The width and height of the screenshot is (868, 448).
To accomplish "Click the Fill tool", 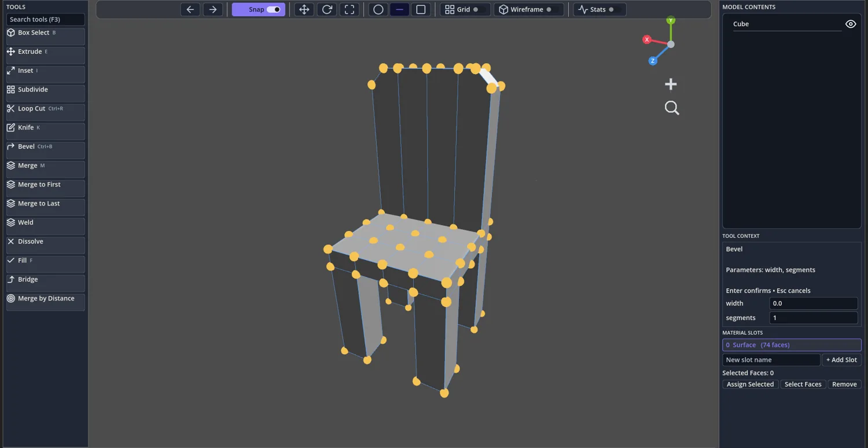I will 46,264.
